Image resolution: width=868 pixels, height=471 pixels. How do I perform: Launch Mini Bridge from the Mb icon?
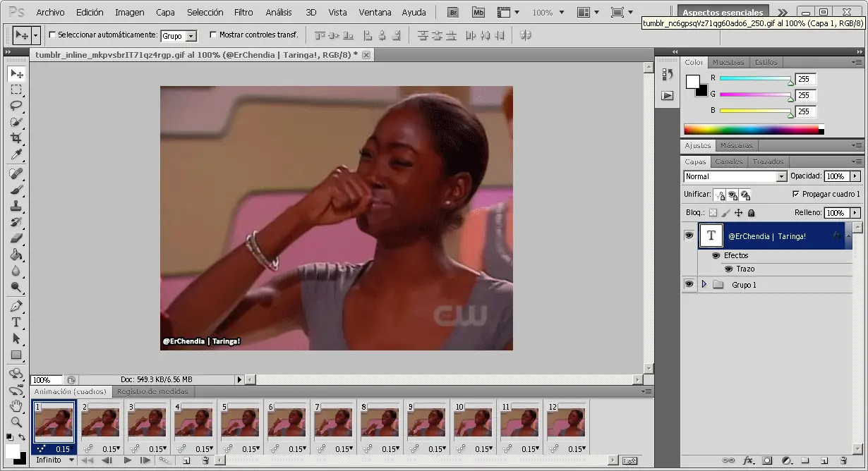(478, 12)
